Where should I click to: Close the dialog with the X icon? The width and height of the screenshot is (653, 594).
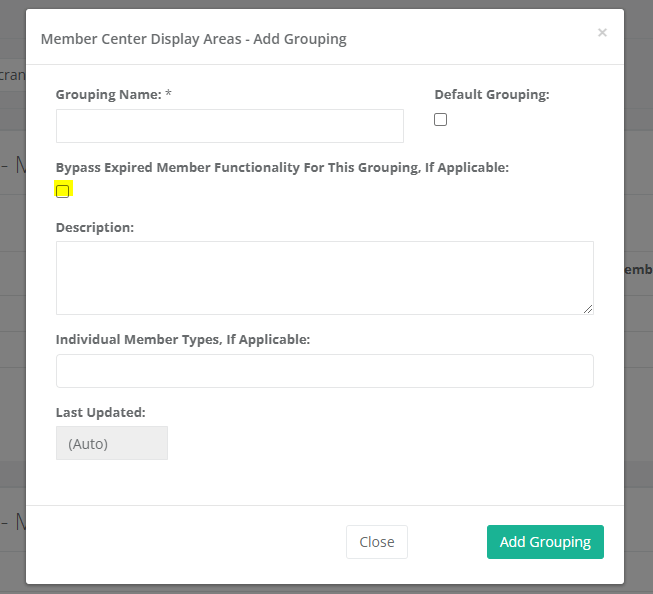(x=602, y=33)
